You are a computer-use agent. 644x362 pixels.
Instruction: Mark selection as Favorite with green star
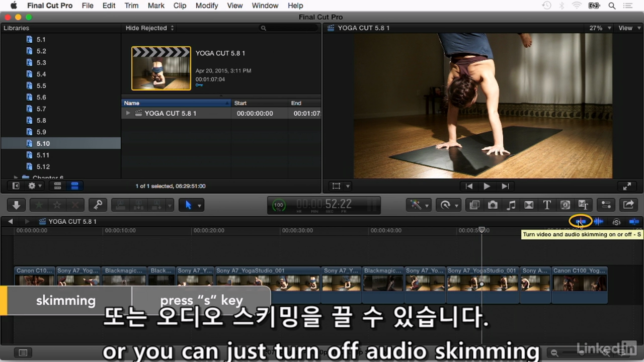point(39,205)
